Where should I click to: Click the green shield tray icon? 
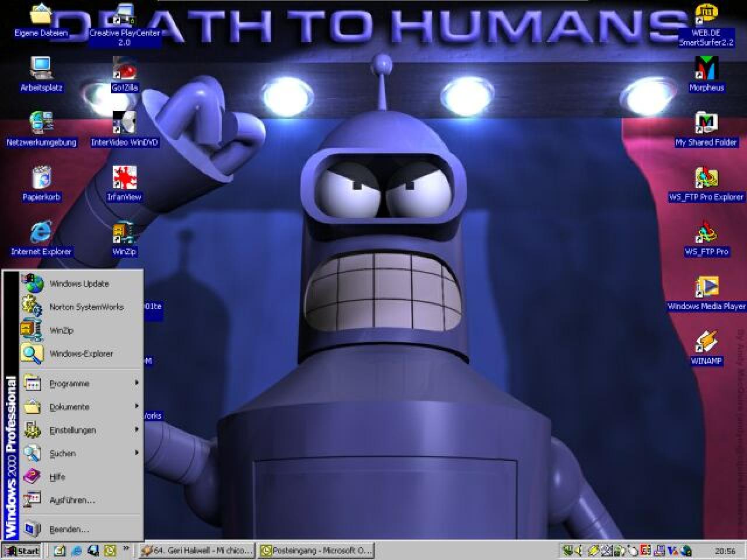[568, 550]
